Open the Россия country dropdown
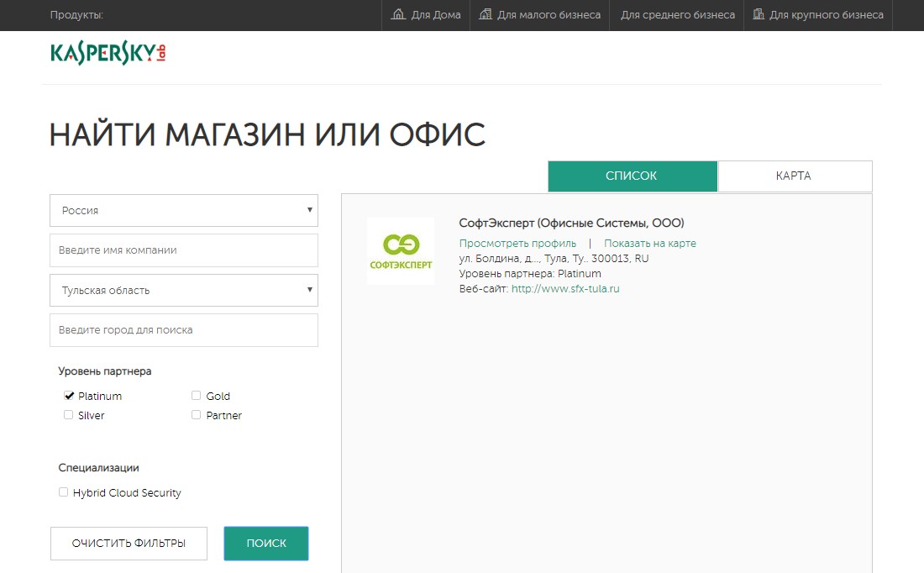The height and width of the screenshot is (573, 924). click(184, 210)
